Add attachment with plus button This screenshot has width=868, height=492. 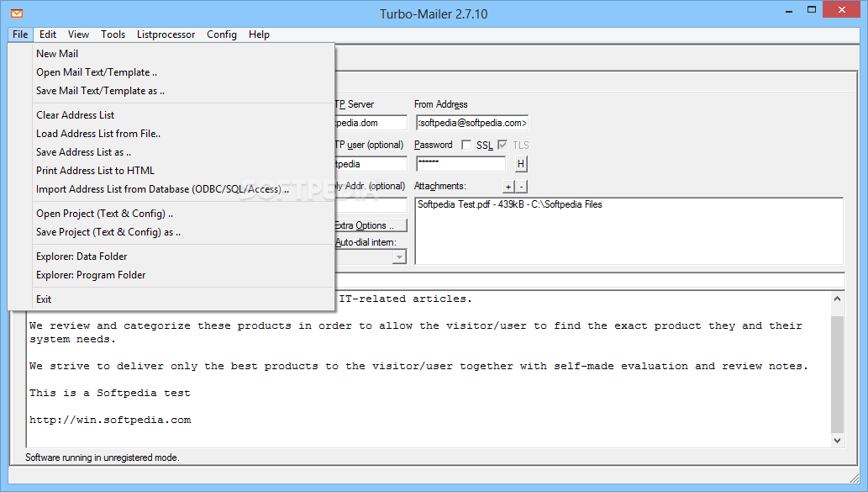508,187
